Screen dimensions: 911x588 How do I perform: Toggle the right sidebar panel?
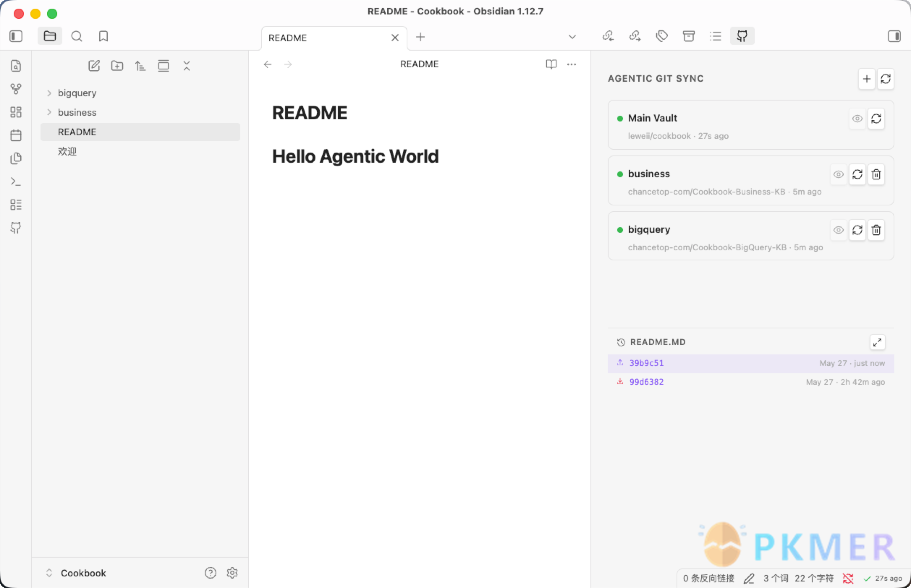click(x=894, y=36)
